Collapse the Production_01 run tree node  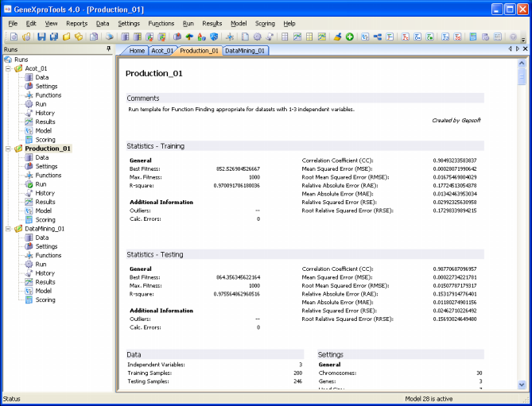[x=8, y=149]
